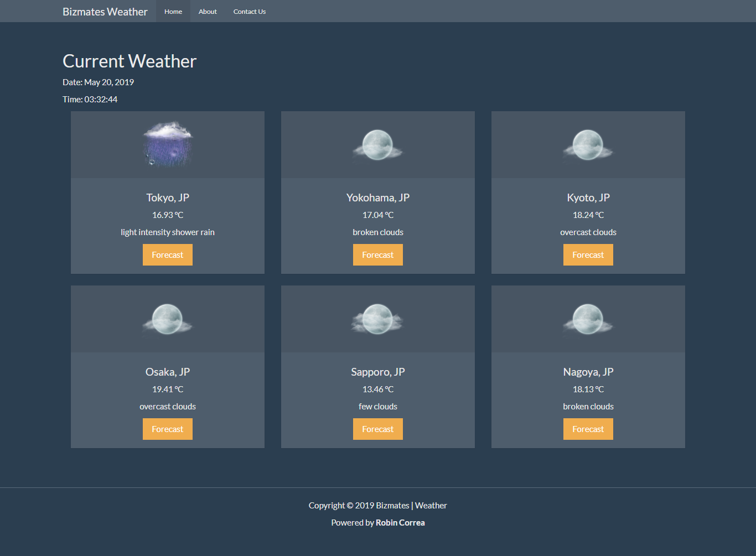Open the Sapporo, JP Forecast
This screenshot has height=556, width=756.
tap(377, 429)
